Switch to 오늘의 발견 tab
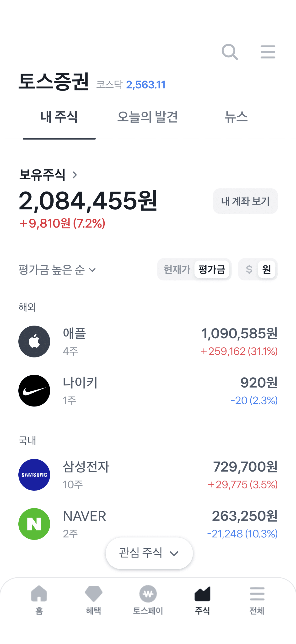 147,117
